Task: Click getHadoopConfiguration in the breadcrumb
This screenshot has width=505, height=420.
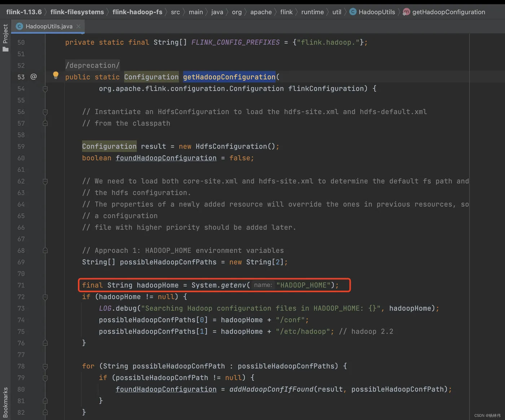Action: pyautogui.click(x=449, y=12)
